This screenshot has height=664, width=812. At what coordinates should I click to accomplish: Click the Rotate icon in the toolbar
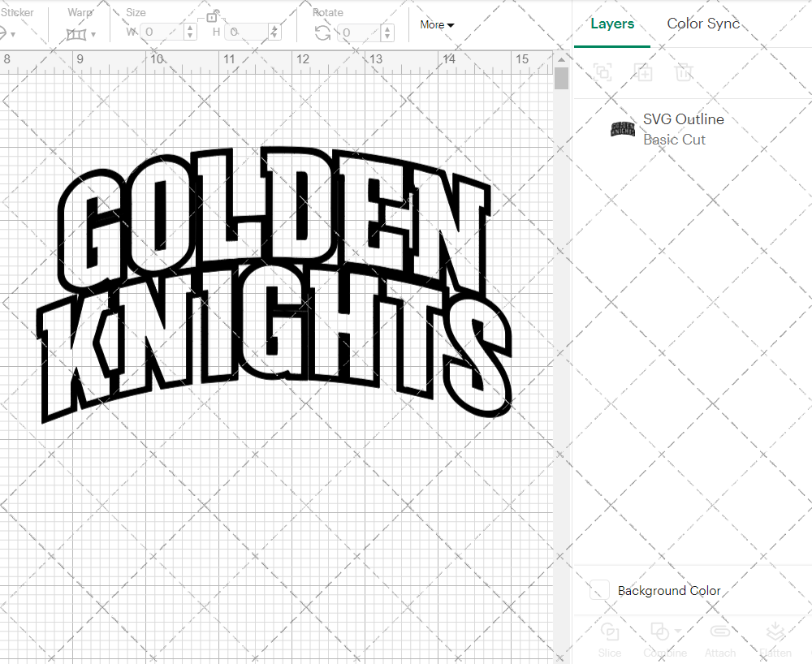point(322,31)
